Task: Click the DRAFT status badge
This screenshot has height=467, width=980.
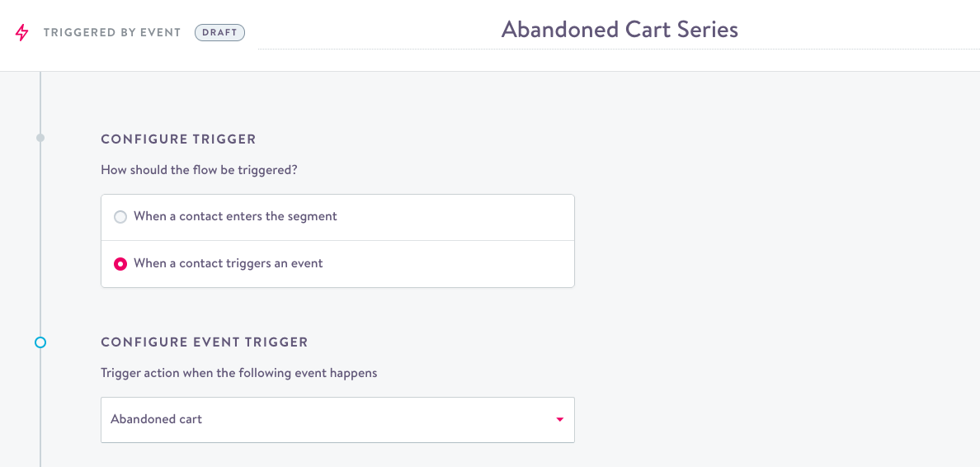Action: coord(219,33)
